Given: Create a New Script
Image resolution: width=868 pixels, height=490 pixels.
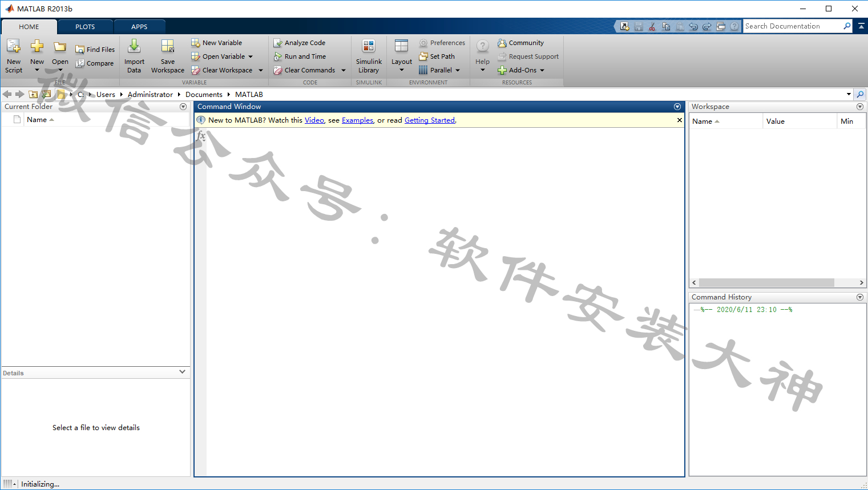Looking at the screenshot, I should click(14, 56).
